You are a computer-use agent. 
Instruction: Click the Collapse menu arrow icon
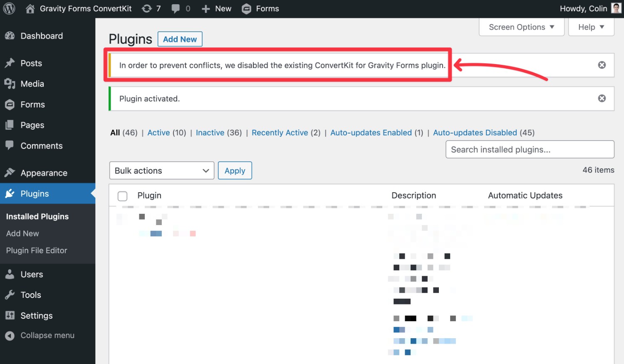point(10,335)
